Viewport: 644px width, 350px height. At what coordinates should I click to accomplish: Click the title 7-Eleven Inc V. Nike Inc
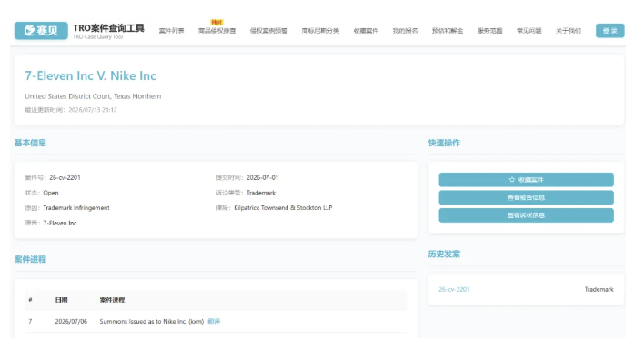pos(90,75)
